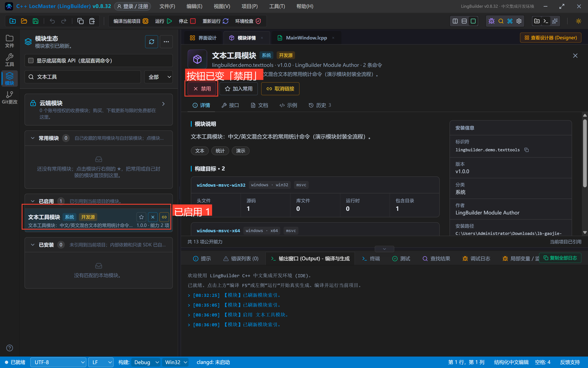The image size is (588, 368).
Task: Switch to the 接口 tab
Action: pos(230,105)
